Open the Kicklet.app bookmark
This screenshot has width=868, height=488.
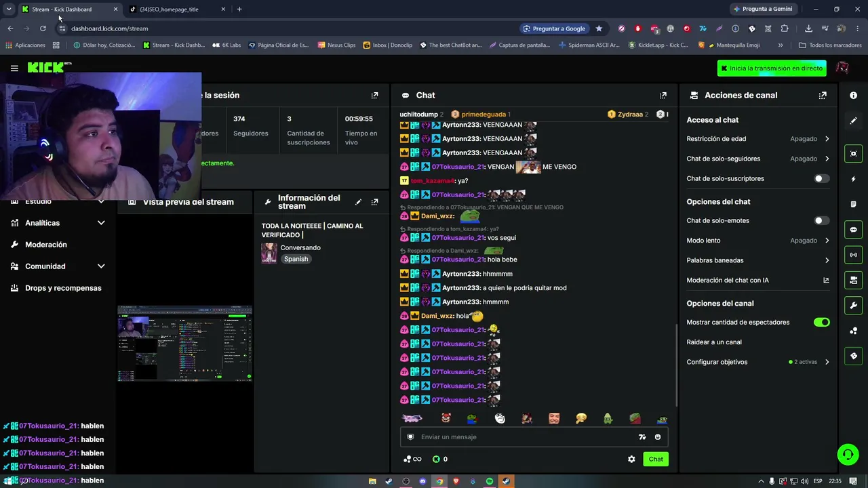point(658,45)
